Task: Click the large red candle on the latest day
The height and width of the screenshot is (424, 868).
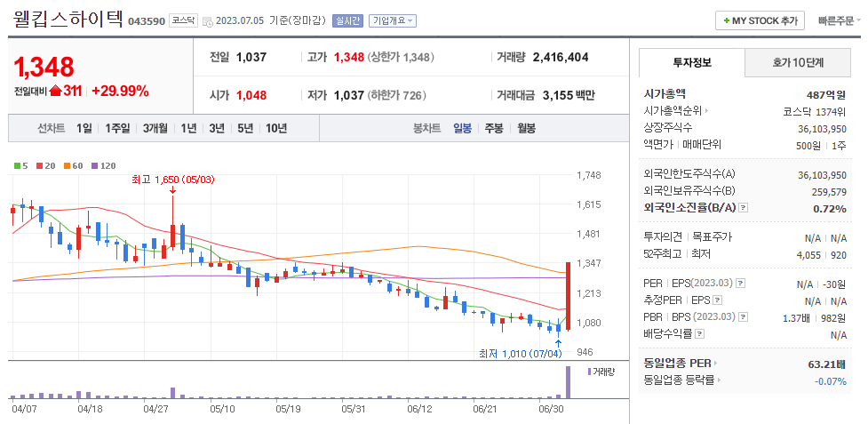Action: click(x=568, y=296)
